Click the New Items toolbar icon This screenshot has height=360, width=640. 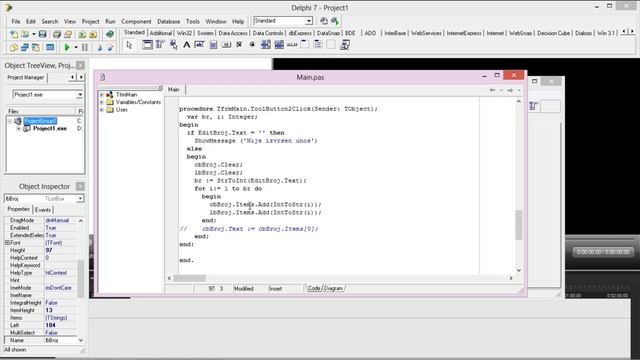coord(14,35)
